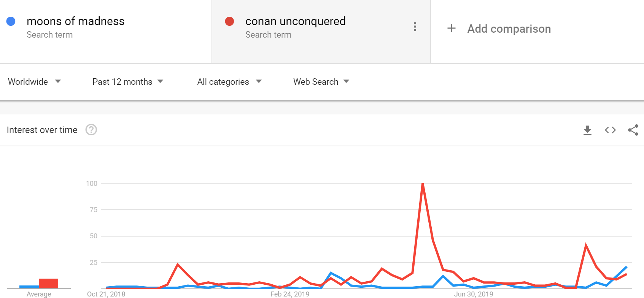Click Add comparison text
This screenshot has width=644, height=298.
point(509,29)
